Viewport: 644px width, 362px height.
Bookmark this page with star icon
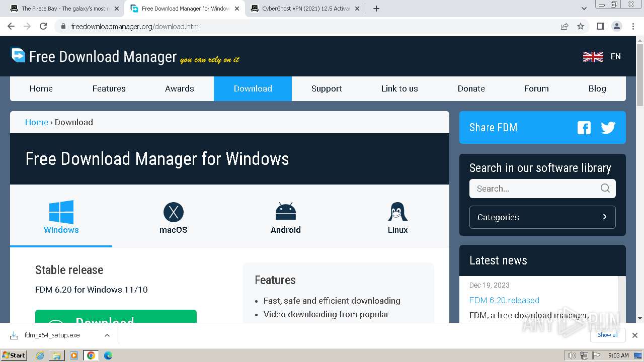click(581, 26)
